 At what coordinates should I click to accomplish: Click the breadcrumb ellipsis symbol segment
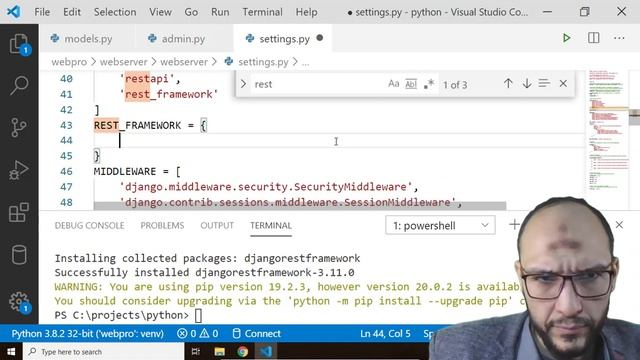tap(305, 62)
